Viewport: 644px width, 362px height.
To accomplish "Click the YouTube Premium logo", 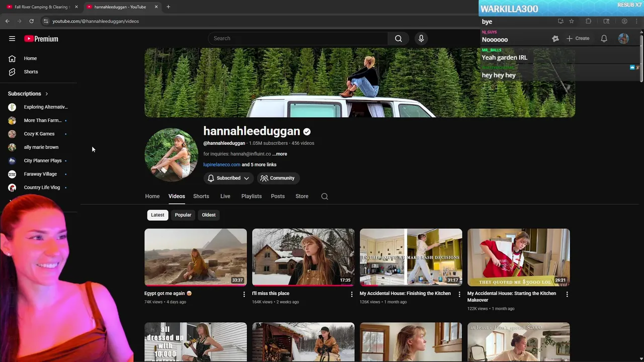I will pyautogui.click(x=41, y=39).
